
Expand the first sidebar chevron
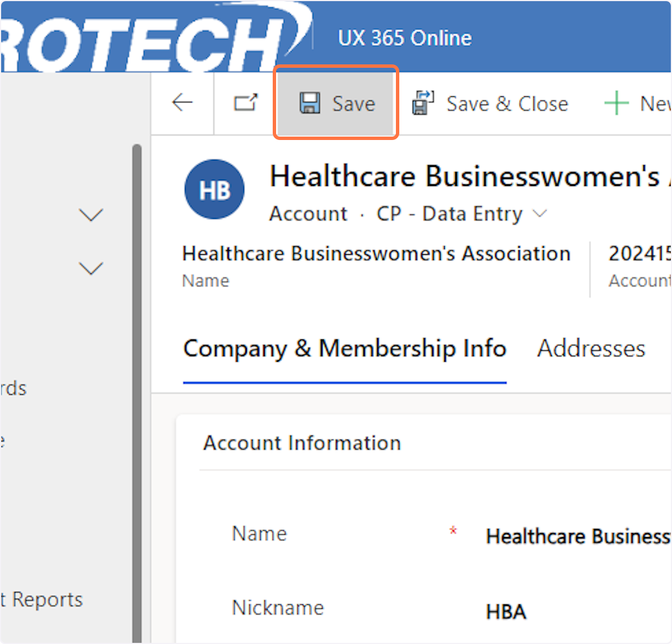[x=91, y=215]
